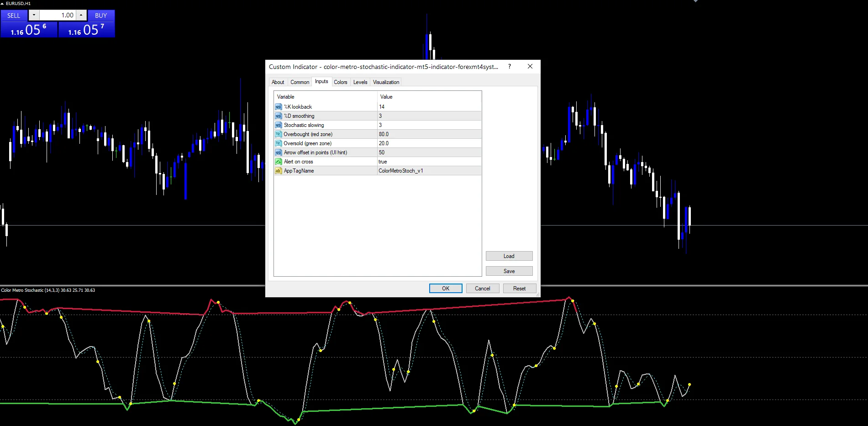This screenshot has height=426, width=868.
Task: Close the Custom Indicator dialog
Action: point(530,67)
